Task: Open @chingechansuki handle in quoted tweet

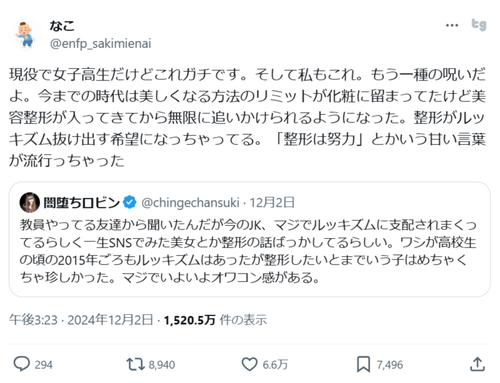Action: 190,203
